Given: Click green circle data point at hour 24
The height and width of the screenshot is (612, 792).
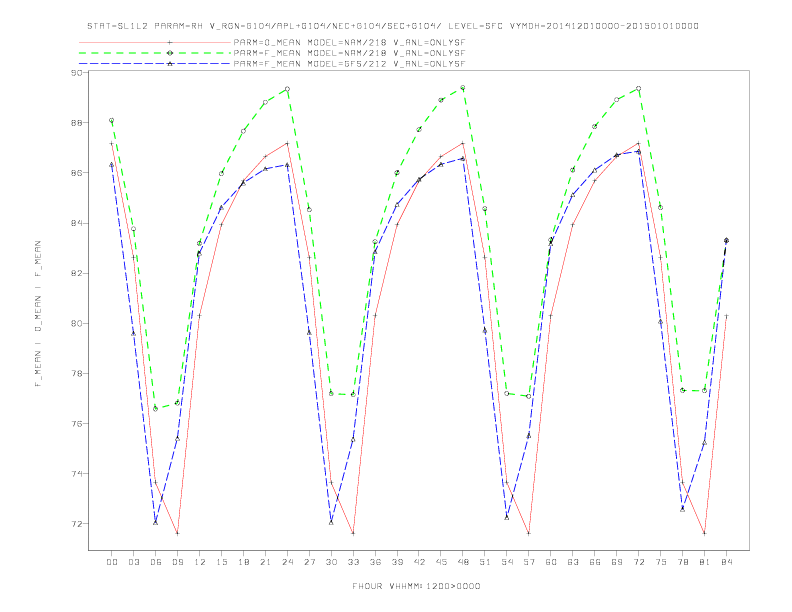Looking at the screenshot, I should point(287,89).
